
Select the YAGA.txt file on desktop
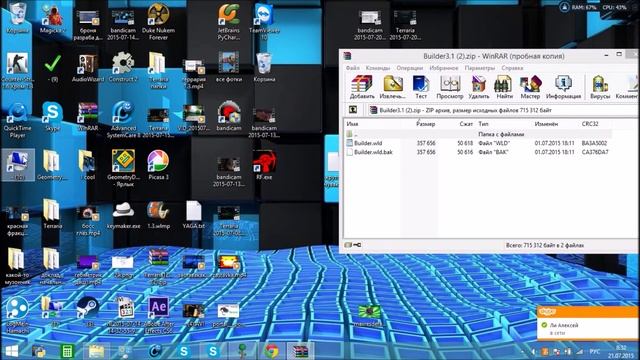click(193, 215)
